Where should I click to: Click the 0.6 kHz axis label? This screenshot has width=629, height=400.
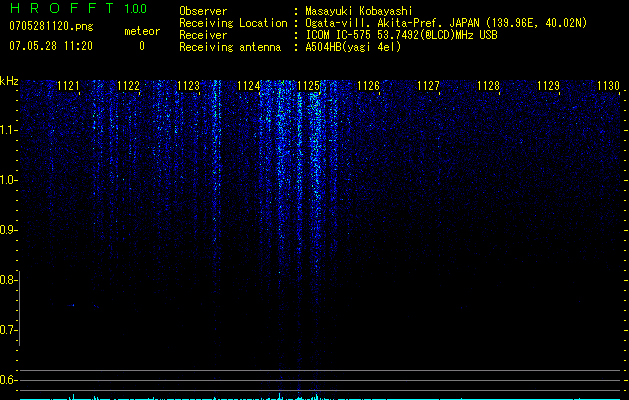(x=8, y=380)
